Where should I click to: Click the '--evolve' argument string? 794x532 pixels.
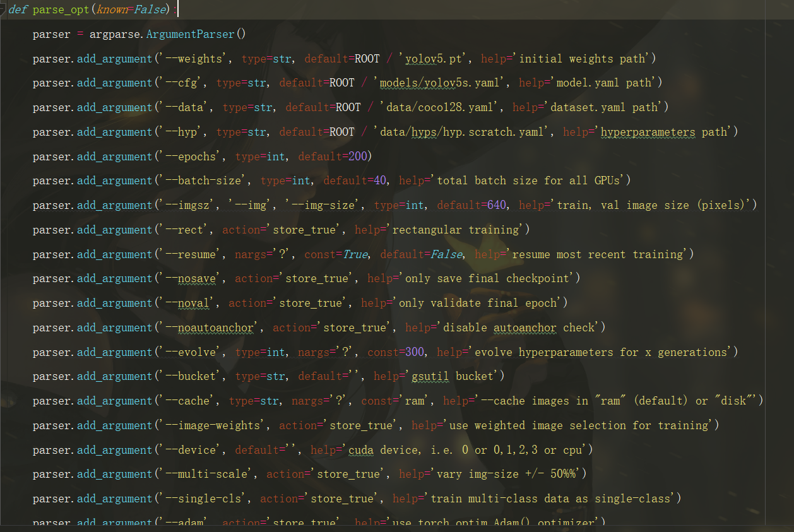point(191,352)
